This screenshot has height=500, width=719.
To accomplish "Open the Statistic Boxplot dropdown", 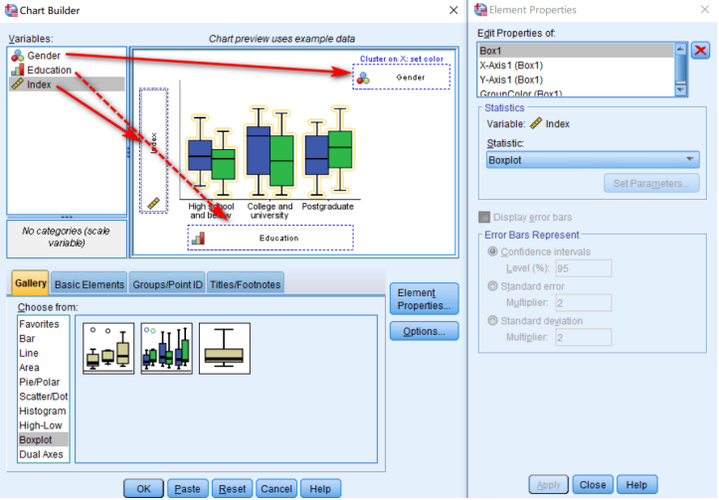I will 590,159.
